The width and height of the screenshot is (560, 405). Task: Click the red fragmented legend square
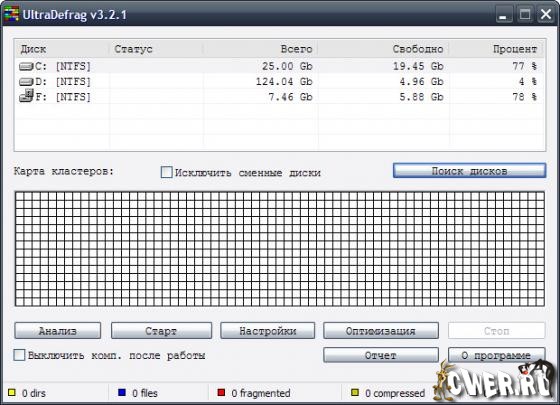click(221, 393)
